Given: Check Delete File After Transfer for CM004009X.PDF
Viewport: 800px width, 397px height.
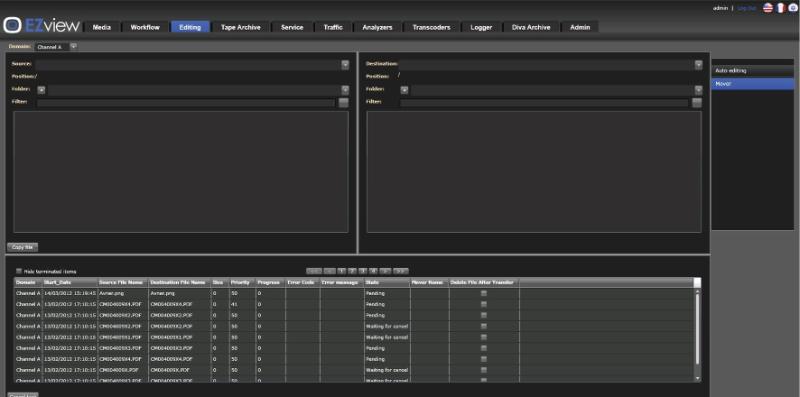Looking at the screenshot, I should click(x=484, y=370).
